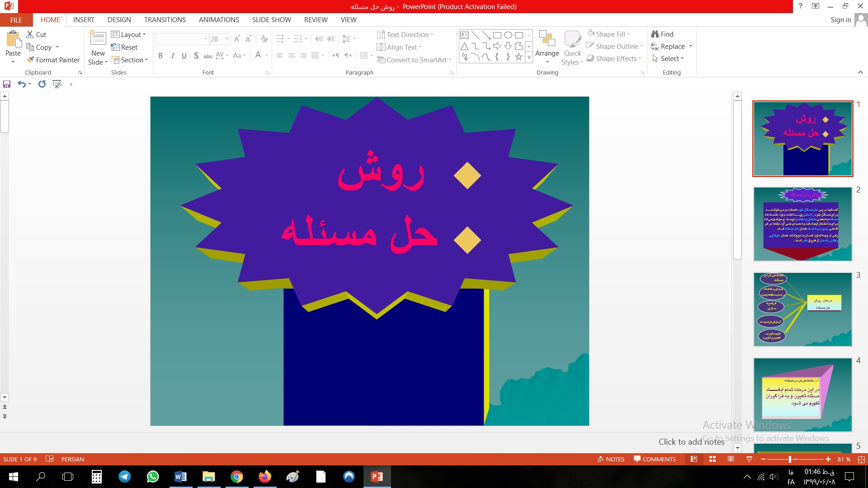Image resolution: width=868 pixels, height=488 pixels.
Task: Open the Arrange tool in Drawing group
Action: pos(547,47)
